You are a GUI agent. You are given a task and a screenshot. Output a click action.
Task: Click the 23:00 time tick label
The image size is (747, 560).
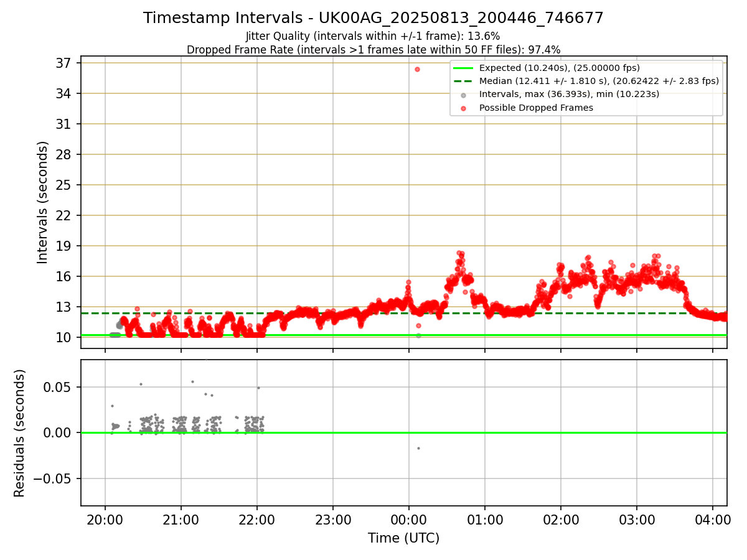tap(332, 520)
